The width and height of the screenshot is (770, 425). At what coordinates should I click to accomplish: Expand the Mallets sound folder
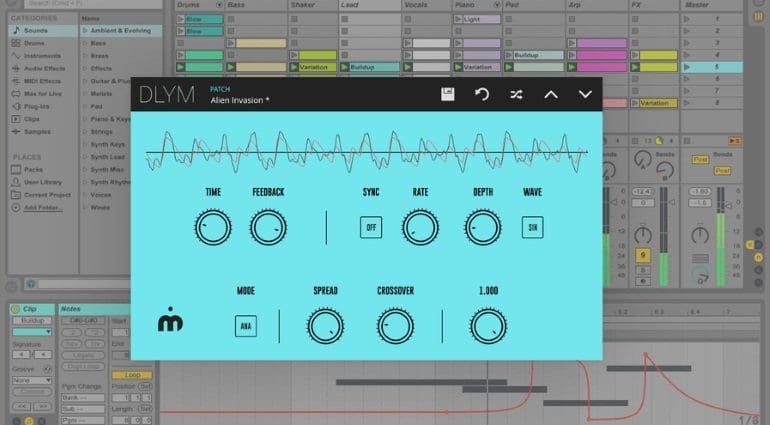84,94
